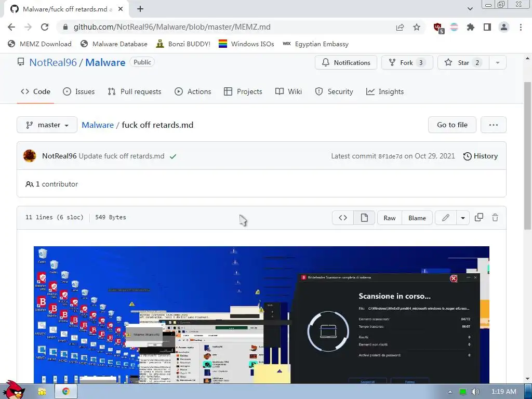Viewport: 532px width, 399px height.
Task: Open Chrome three-dot menu
Action: coord(521,27)
